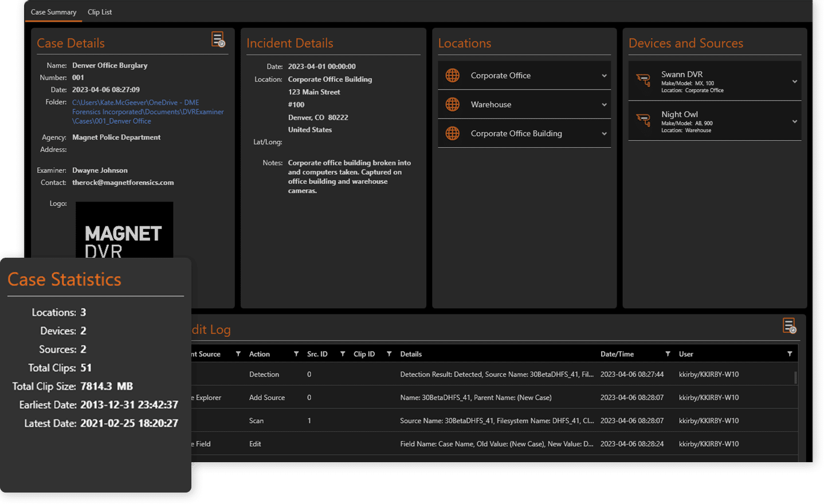Click the contact email therock@magnetforensics.com
The image size is (824, 504).
[x=123, y=182]
